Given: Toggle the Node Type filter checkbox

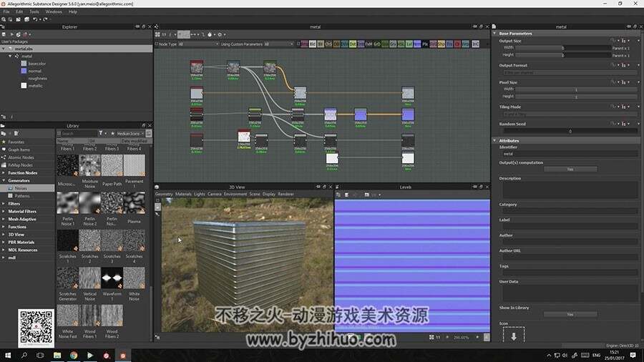Looking at the screenshot, I should pos(157,44).
